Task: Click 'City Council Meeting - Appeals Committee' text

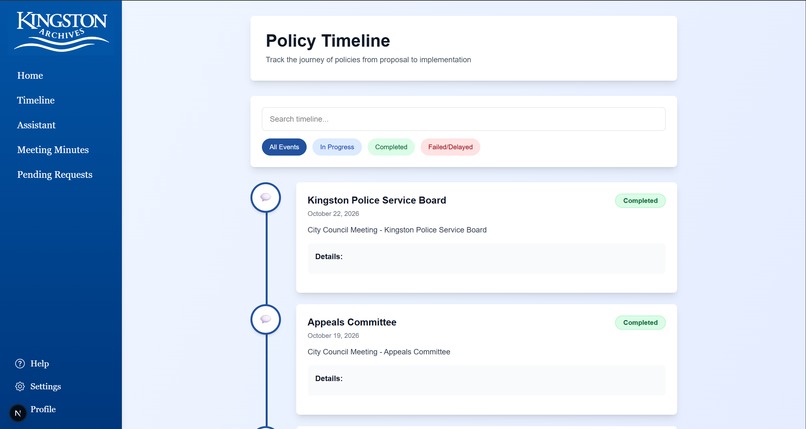Action: pos(379,352)
